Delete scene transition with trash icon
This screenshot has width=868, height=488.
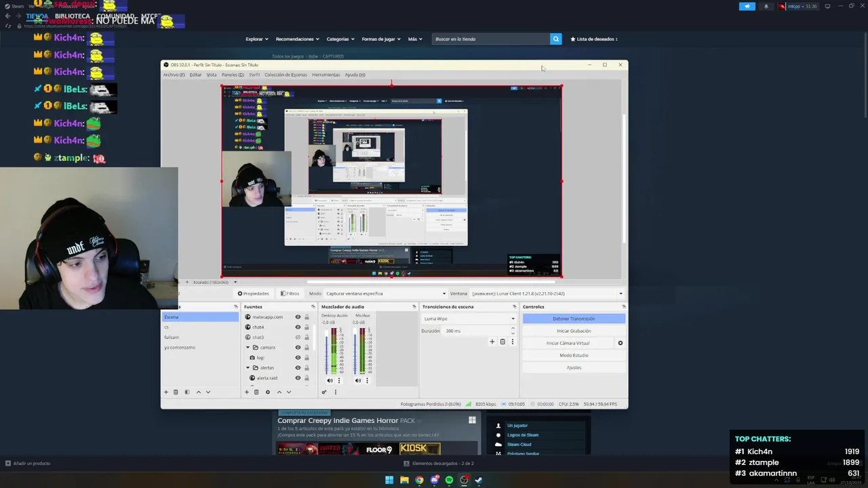(x=502, y=342)
